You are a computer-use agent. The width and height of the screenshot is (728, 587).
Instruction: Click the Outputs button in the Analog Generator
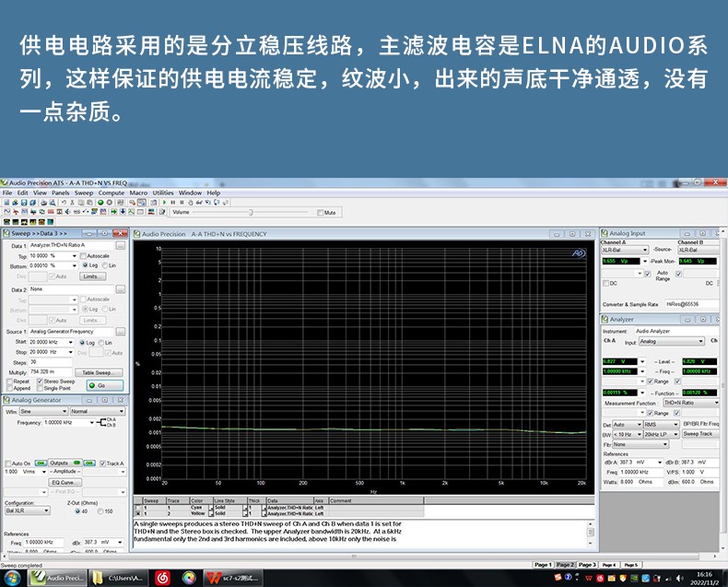[x=65, y=463]
